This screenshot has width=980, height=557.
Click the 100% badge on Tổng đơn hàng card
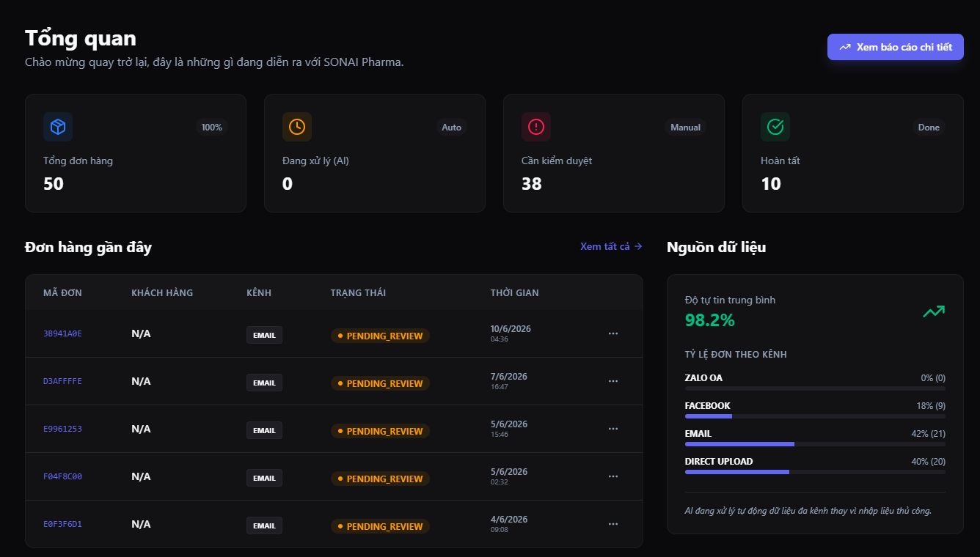coord(212,127)
